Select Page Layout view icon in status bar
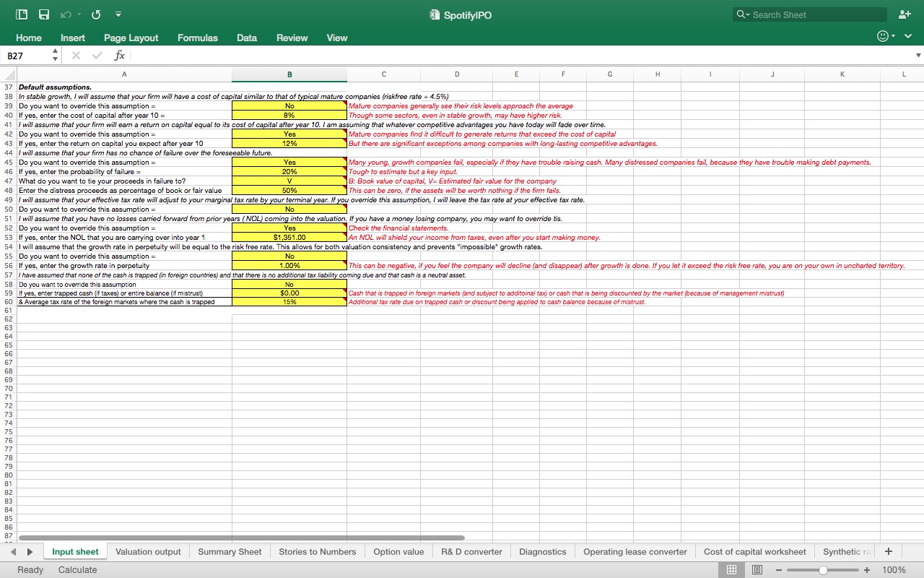Viewport: 924px width, 578px height. coord(757,570)
